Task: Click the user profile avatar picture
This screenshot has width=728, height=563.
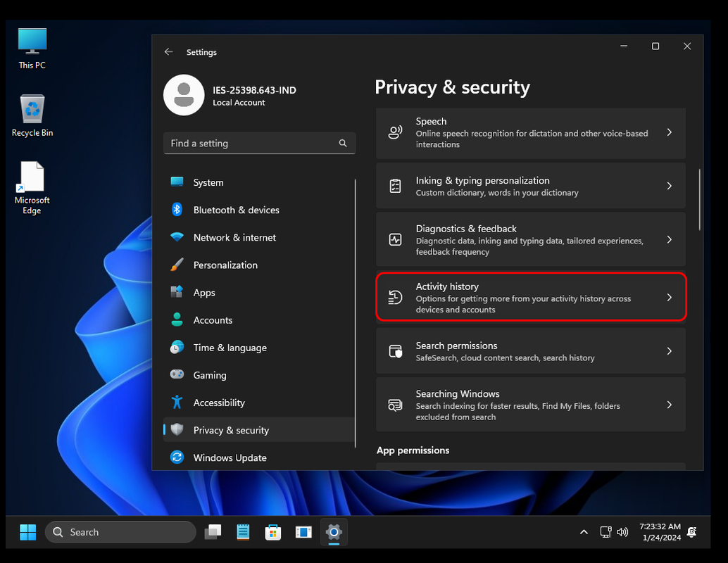Action: (x=184, y=95)
